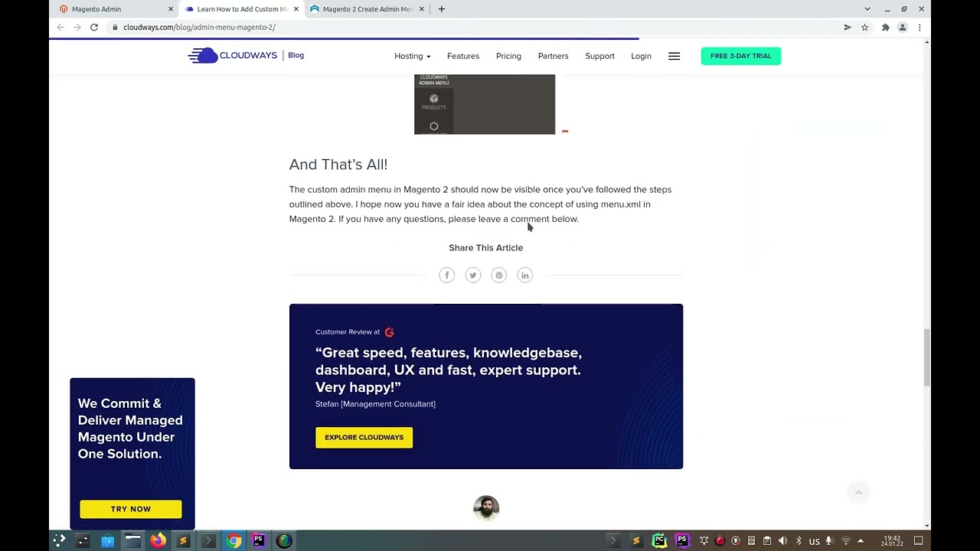Click the Login link
980x551 pixels.
point(641,56)
